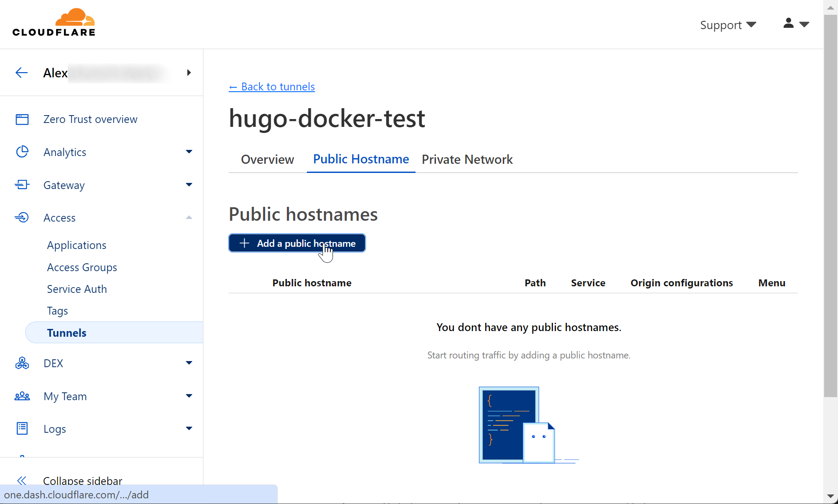Click the Path column header
This screenshot has height=504, width=838.
(x=535, y=283)
